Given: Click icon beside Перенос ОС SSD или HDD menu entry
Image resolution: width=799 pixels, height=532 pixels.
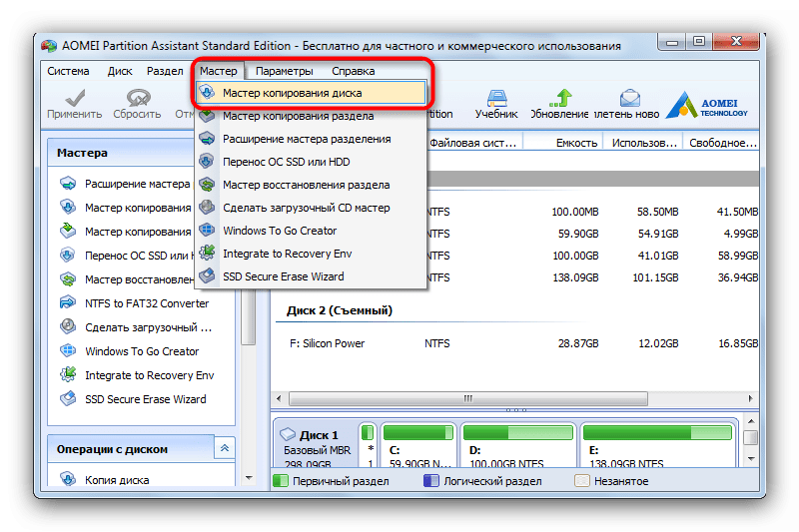Looking at the screenshot, I should click(x=207, y=162).
